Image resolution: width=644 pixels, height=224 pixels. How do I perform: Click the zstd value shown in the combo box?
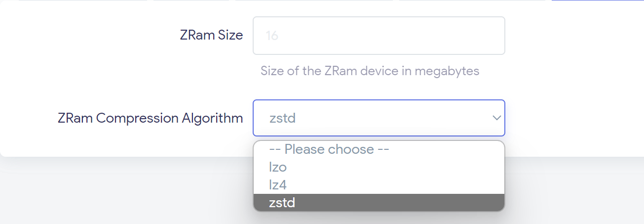pyautogui.click(x=282, y=118)
